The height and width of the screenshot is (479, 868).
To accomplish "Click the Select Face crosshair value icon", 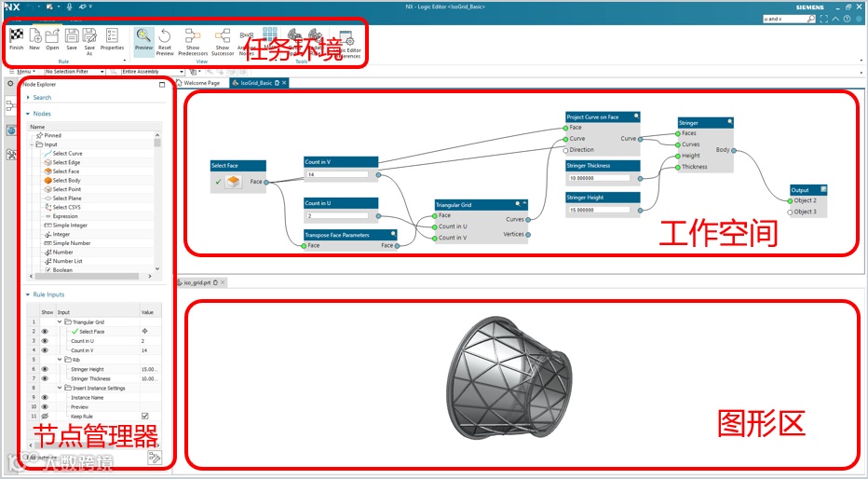I will pos(145,331).
